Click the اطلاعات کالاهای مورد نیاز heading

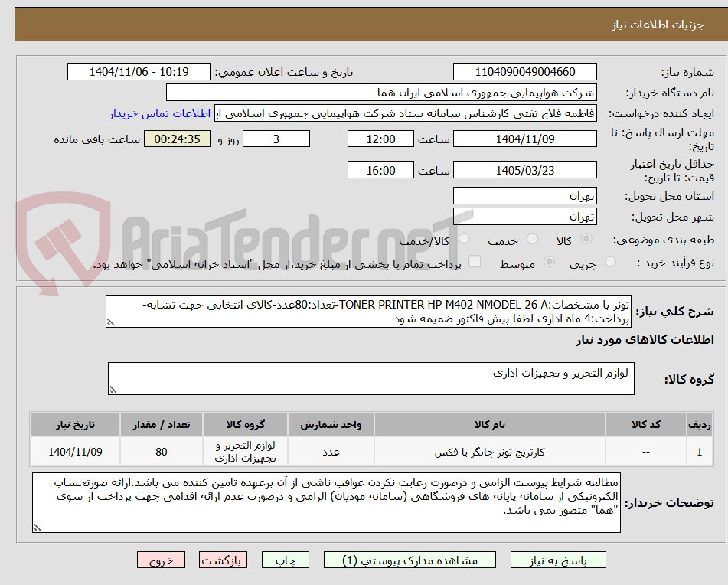645,340
